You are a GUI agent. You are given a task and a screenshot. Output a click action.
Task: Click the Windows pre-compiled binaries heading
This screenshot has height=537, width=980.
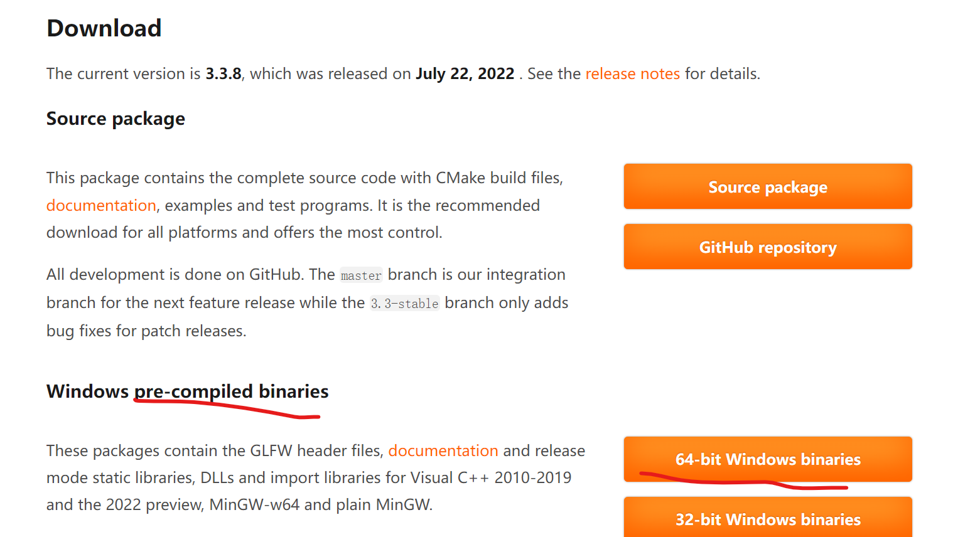pyautogui.click(x=187, y=391)
